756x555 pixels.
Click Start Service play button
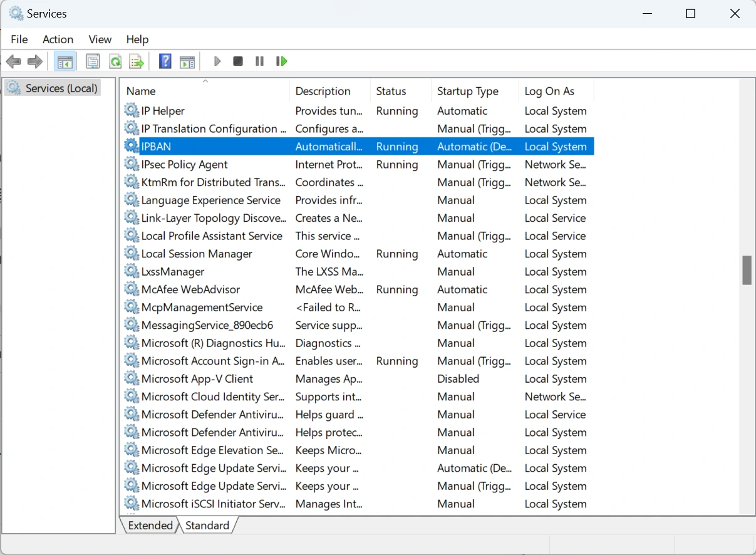pyautogui.click(x=217, y=61)
